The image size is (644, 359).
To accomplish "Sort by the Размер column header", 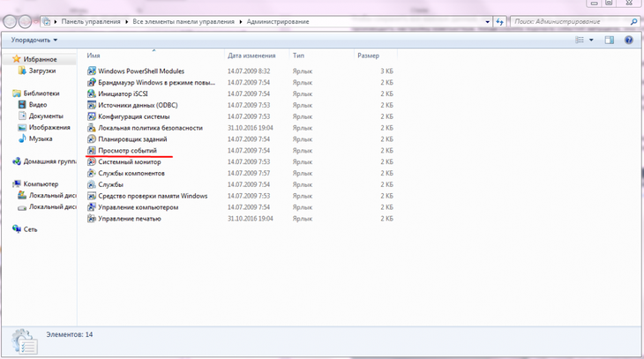I will [x=376, y=56].
